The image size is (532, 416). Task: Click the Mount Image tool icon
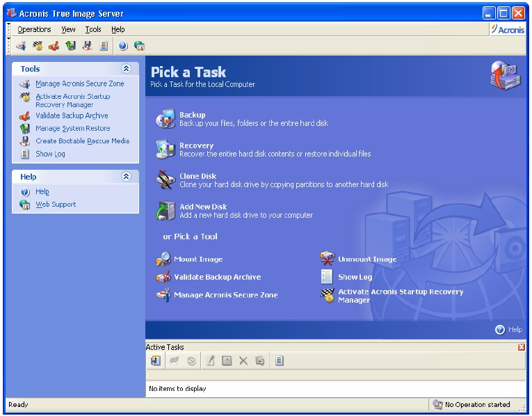(163, 259)
